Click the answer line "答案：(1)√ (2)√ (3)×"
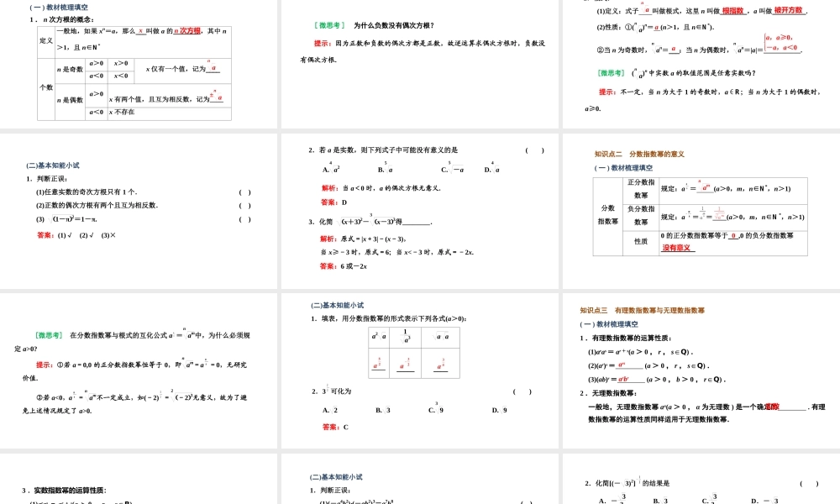840x504 pixels. [76, 235]
